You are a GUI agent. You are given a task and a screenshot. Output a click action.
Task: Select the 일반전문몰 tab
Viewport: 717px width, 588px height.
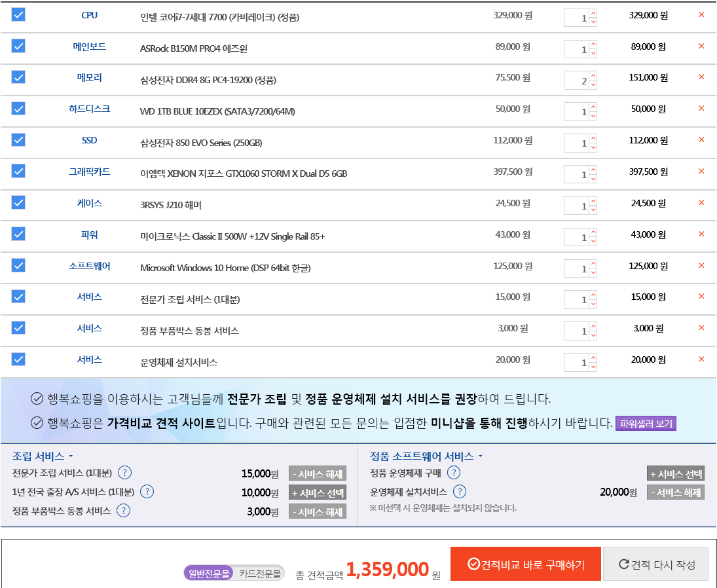pos(209,574)
